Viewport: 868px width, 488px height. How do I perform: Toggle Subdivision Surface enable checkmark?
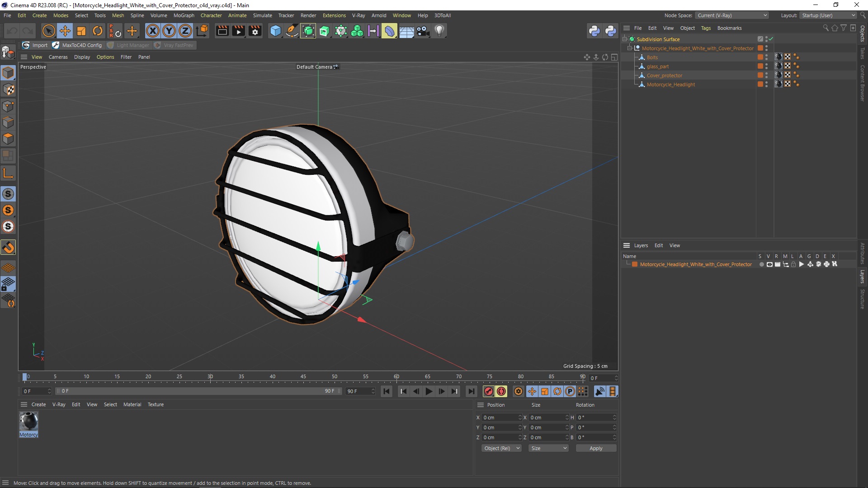click(771, 39)
